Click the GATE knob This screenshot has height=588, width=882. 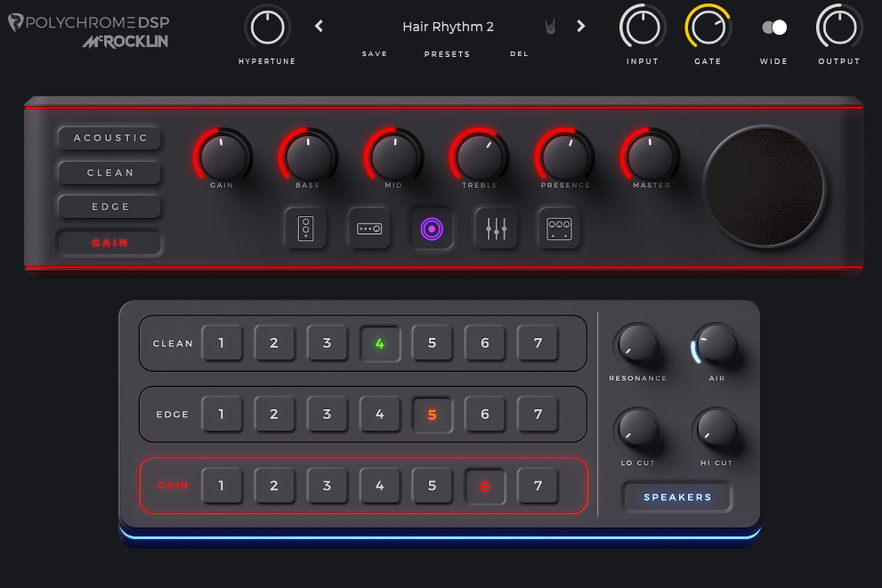point(708,28)
